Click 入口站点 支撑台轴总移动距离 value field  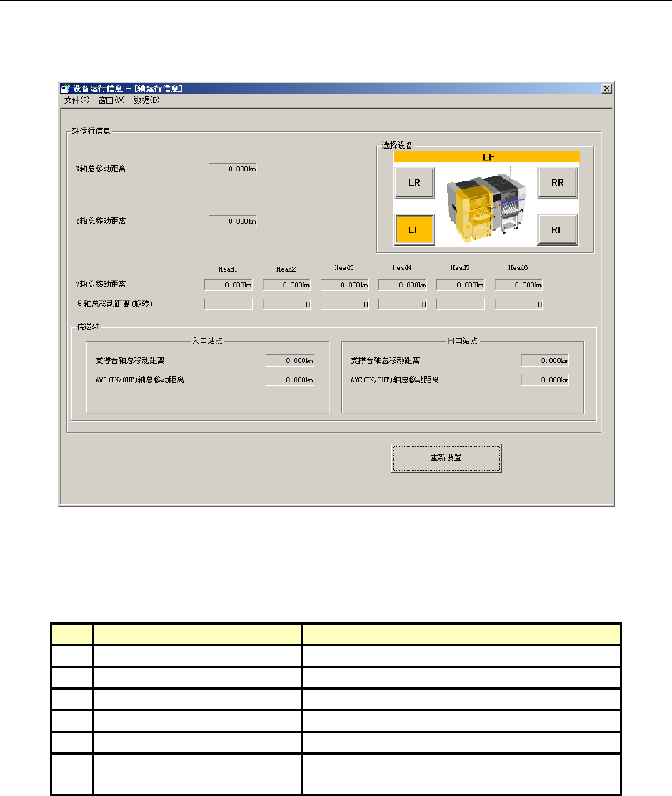(x=290, y=361)
